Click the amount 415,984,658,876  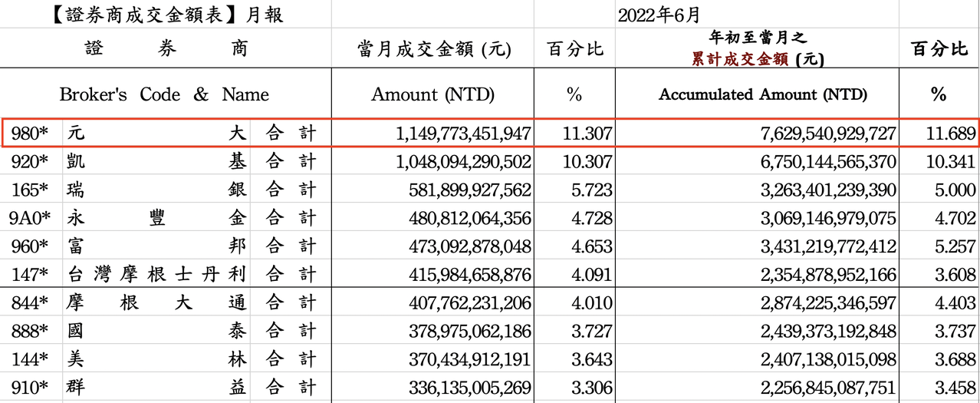(469, 275)
